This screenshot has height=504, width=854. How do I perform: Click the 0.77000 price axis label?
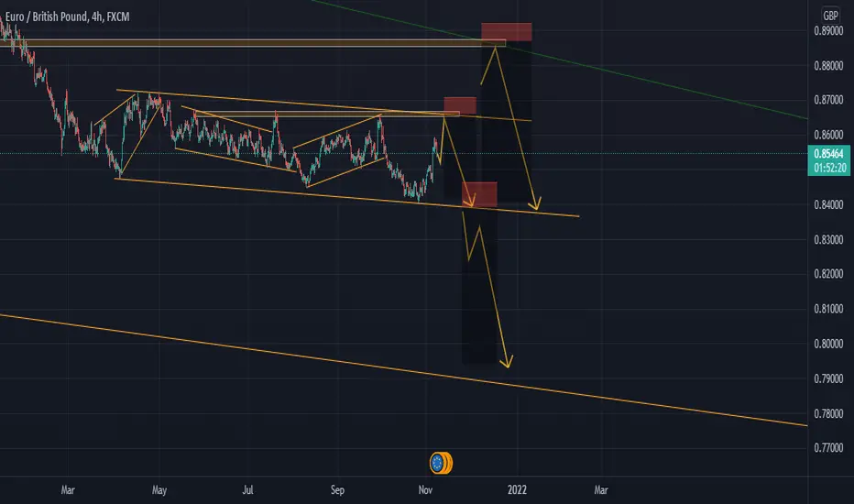pyautogui.click(x=828, y=448)
